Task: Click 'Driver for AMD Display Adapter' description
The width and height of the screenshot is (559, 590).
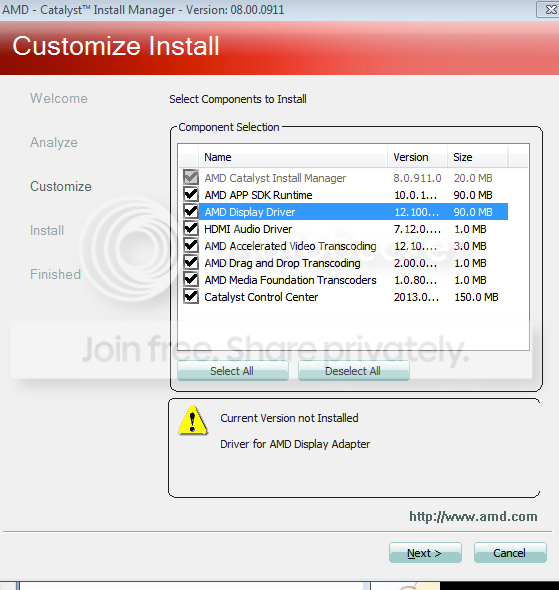Action: click(295, 444)
